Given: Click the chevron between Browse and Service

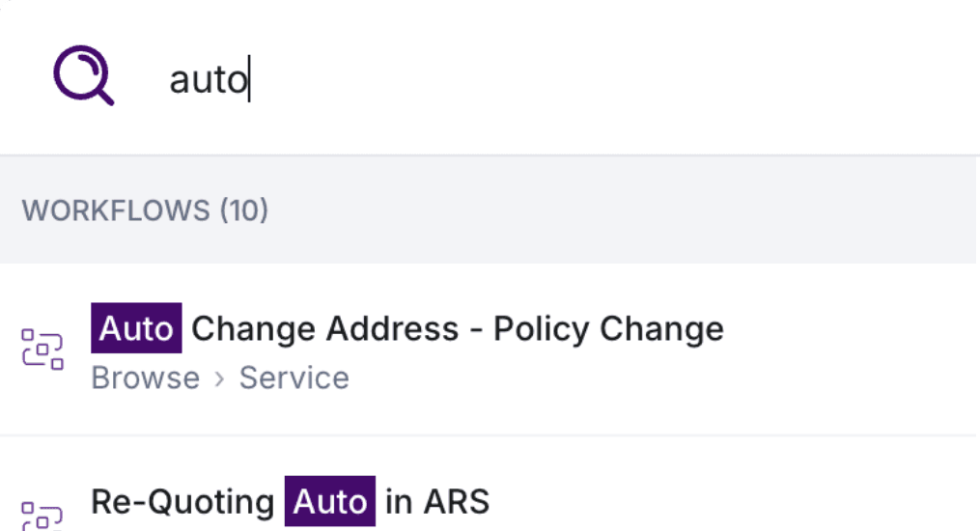Looking at the screenshot, I should click(x=219, y=378).
